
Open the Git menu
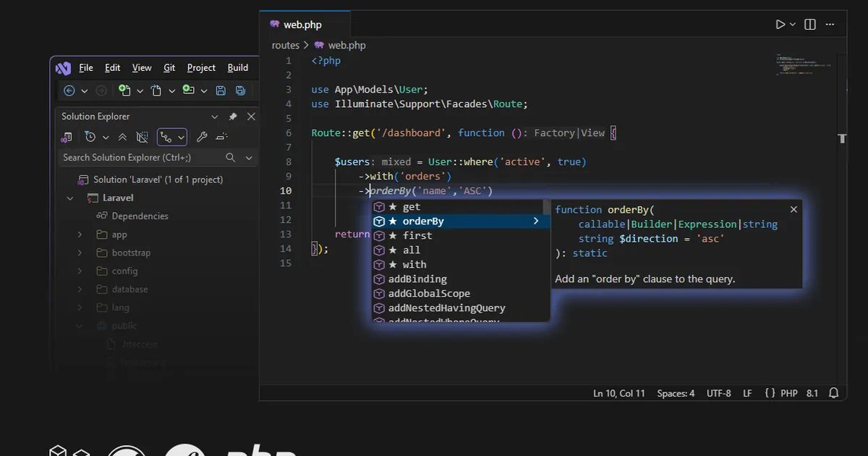coord(169,68)
